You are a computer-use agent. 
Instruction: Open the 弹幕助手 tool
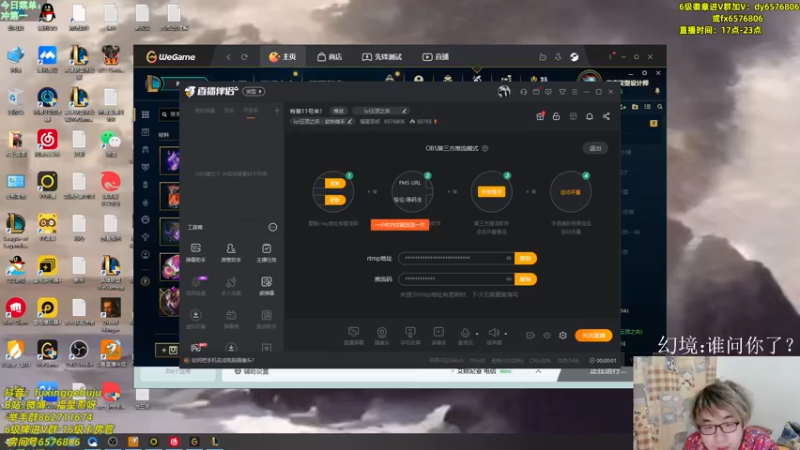click(196, 253)
